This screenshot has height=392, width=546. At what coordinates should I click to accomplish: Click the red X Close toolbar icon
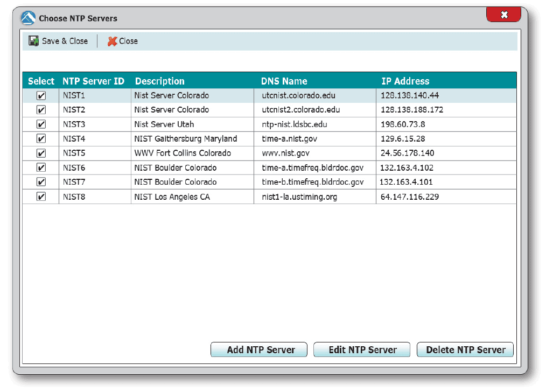[x=112, y=41]
